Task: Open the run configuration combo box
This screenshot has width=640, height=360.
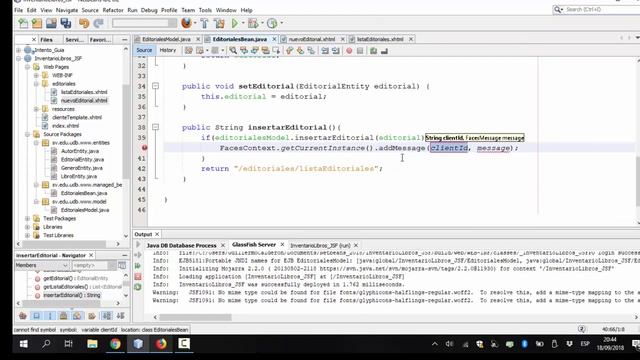Action: [144, 23]
